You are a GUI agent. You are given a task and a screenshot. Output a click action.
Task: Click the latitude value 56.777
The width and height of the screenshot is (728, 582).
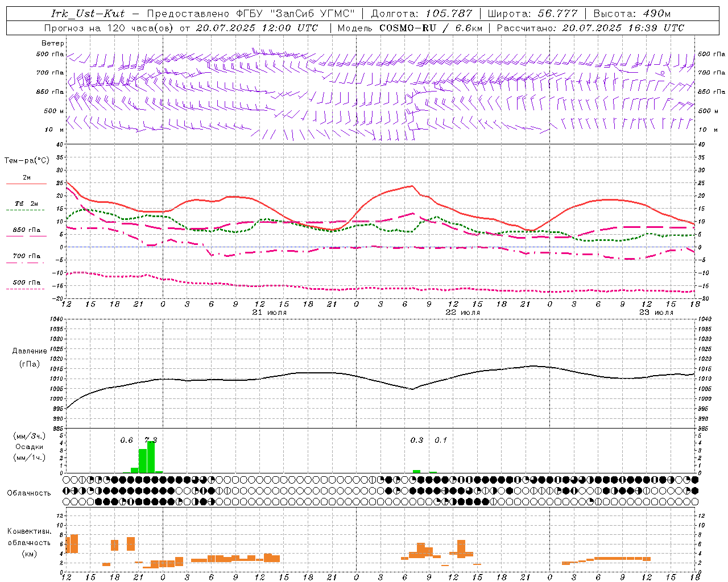(x=557, y=14)
